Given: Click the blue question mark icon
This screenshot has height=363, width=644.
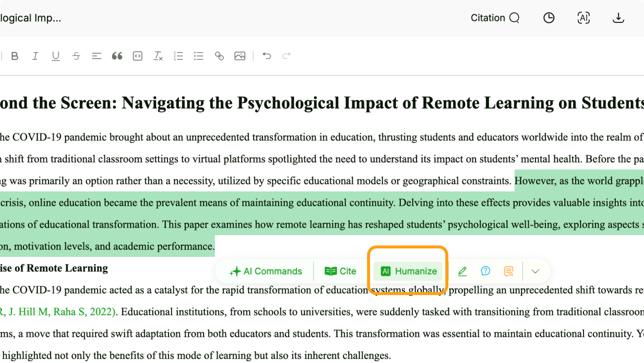Looking at the screenshot, I should (x=485, y=271).
